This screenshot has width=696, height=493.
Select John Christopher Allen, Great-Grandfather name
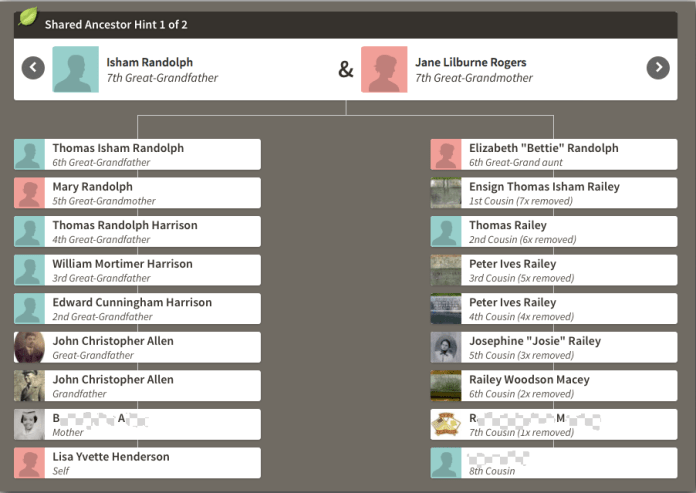coord(113,341)
